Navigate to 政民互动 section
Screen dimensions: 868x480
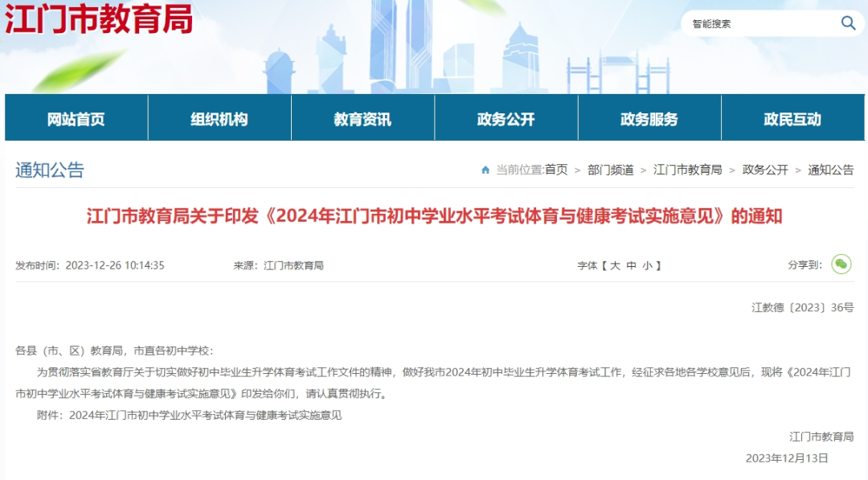point(792,119)
